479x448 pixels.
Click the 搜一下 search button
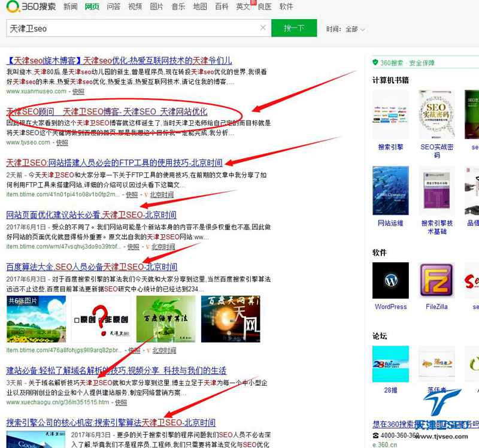pos(294,28)
